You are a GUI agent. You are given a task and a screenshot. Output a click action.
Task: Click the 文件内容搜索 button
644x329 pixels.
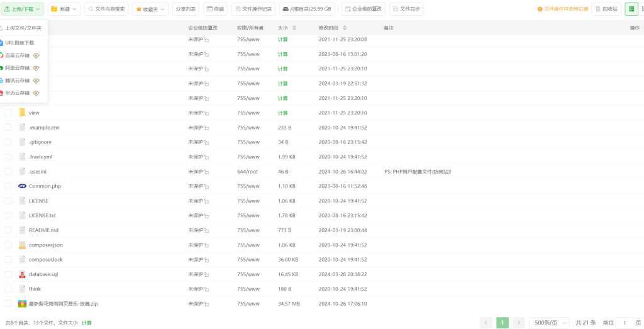tap(106, 9)
